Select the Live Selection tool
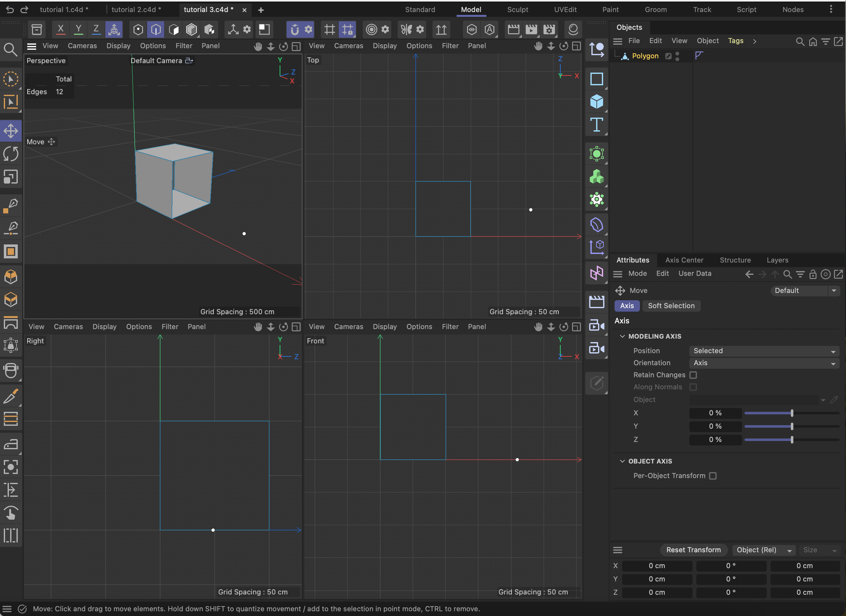The image size is (846, 616). (11, 79)
